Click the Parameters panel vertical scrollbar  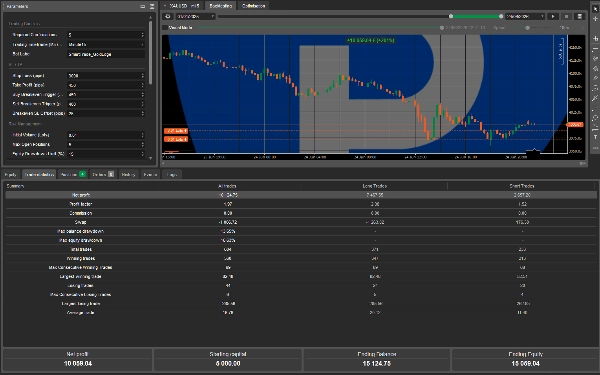[150, 52]
